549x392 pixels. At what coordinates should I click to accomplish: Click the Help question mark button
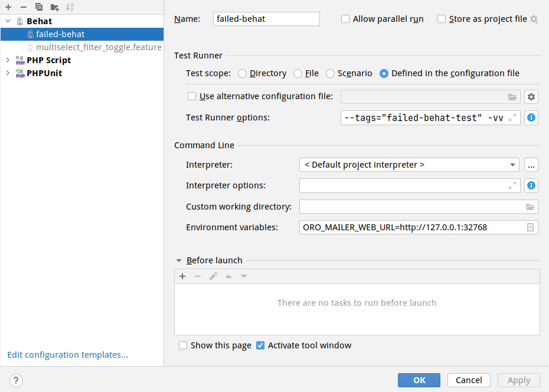[x=16, y=380]
